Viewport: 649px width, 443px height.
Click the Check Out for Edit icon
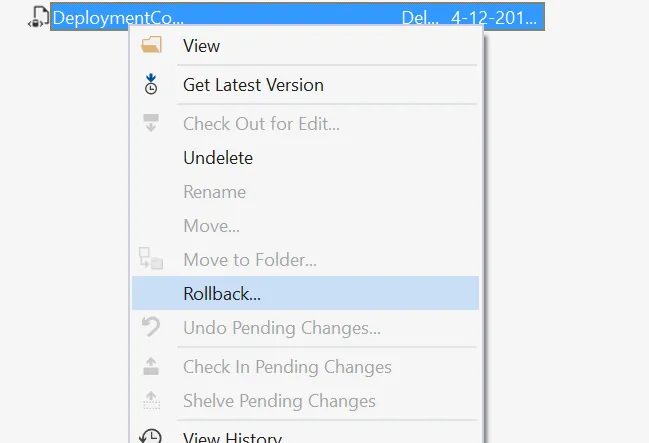(x=151, y=124)
